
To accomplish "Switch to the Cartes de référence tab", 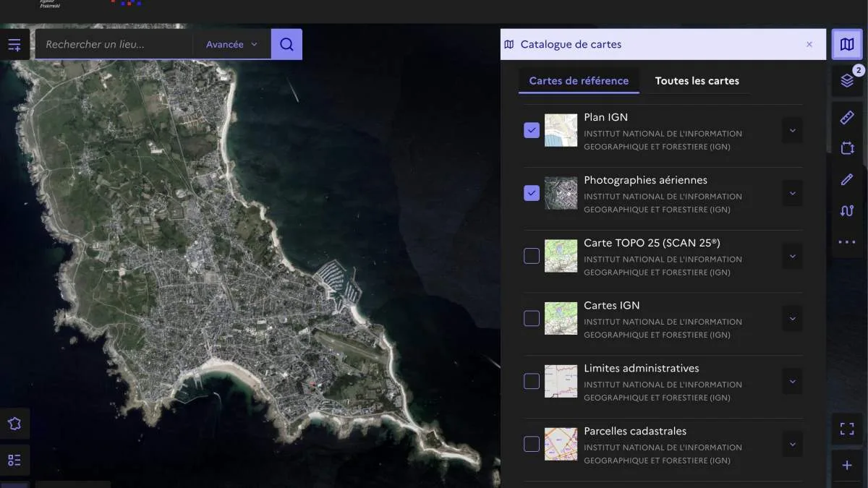I will click(579, 81).
